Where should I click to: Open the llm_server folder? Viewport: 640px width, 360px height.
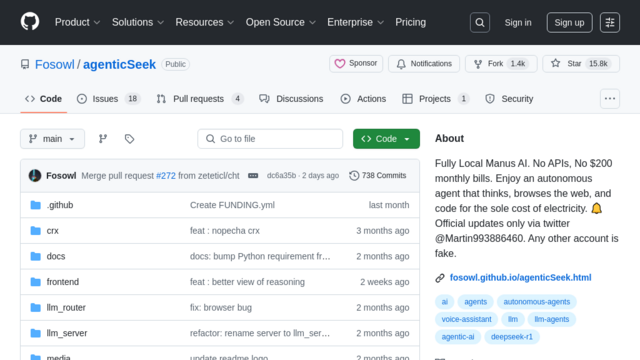click(67, 333)
